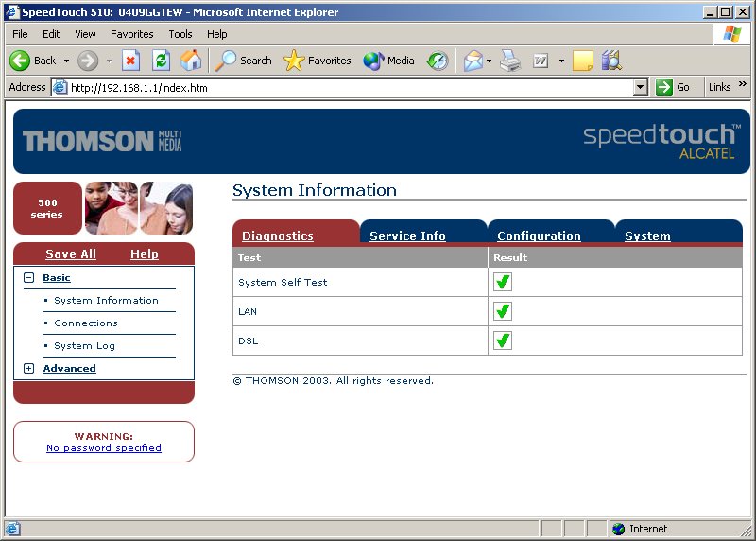Open the Address bar dropdown arrow
Viewport: 756px width, 541px height.
[640, 87]
